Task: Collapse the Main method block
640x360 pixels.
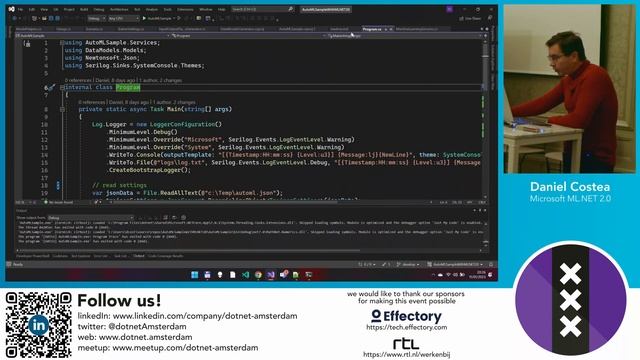Action: 62,109
